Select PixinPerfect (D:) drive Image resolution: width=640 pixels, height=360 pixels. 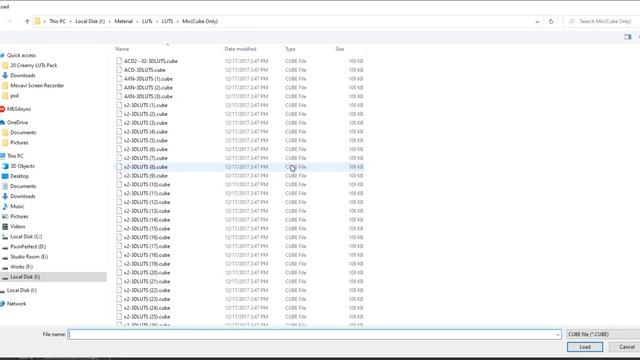(x=28, y=247)
